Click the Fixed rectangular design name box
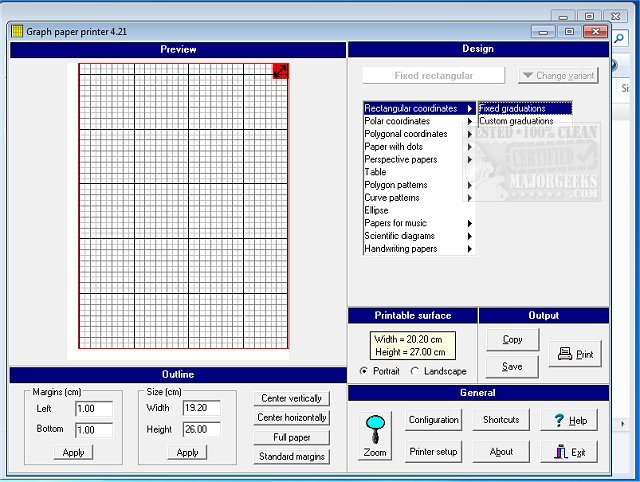Viewport: 640px width, 482px height. [433, 76]
